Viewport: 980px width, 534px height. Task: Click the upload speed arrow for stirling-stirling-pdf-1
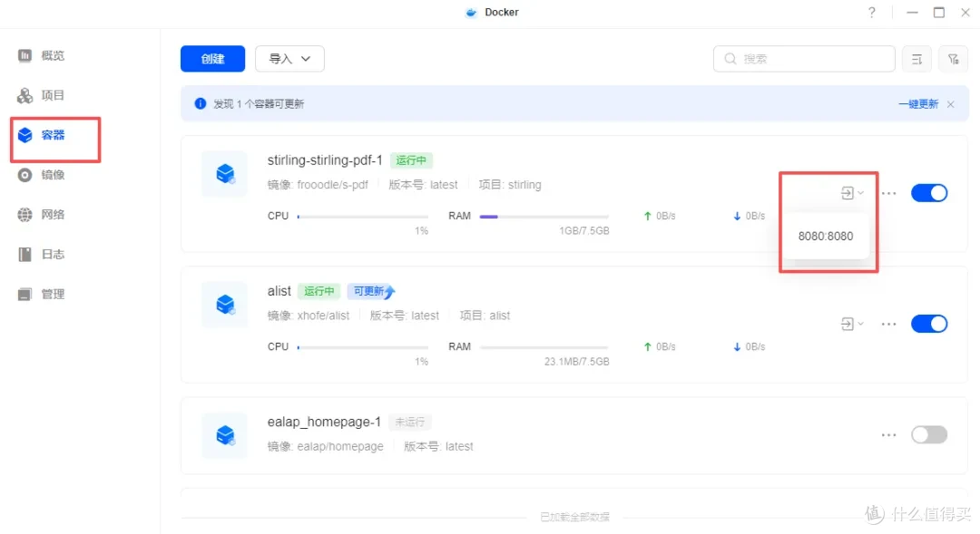tap(648, 216)
